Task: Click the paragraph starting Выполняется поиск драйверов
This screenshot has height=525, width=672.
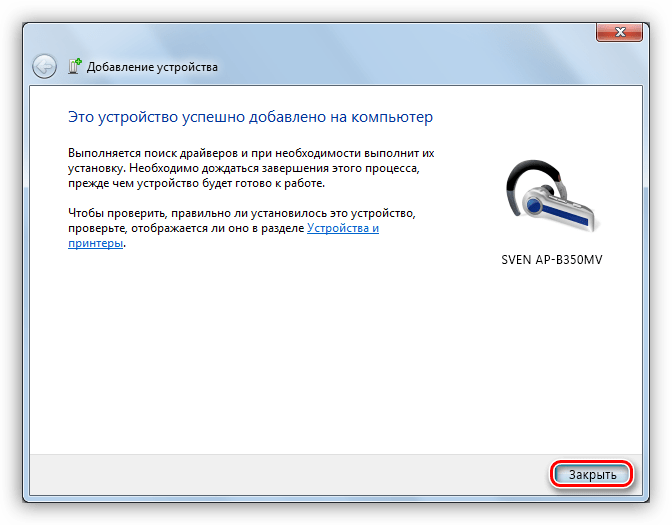Action: tap(251, 168)
